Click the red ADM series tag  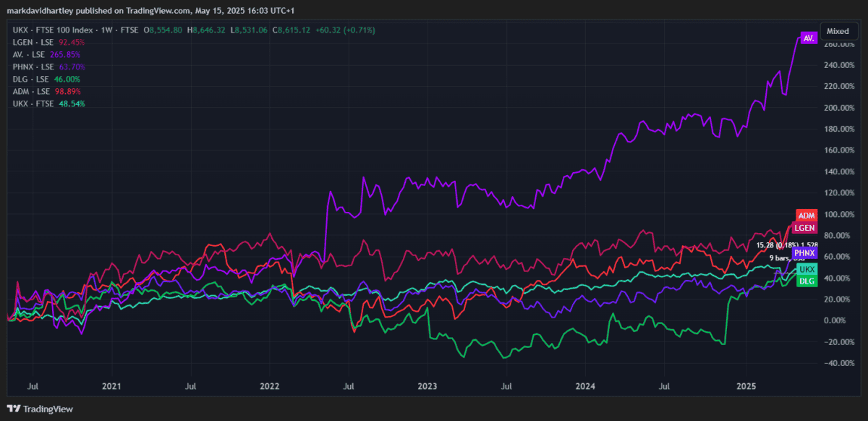point(807,216)
